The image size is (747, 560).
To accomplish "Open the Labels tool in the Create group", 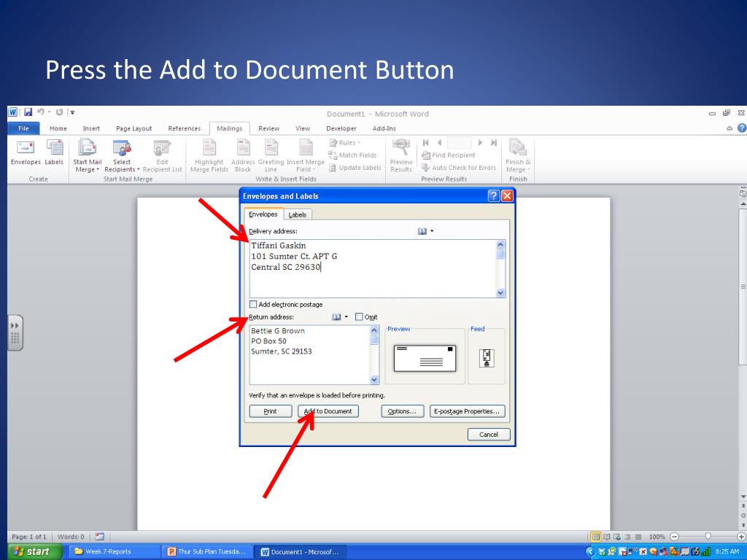I will tap(54, 153).
